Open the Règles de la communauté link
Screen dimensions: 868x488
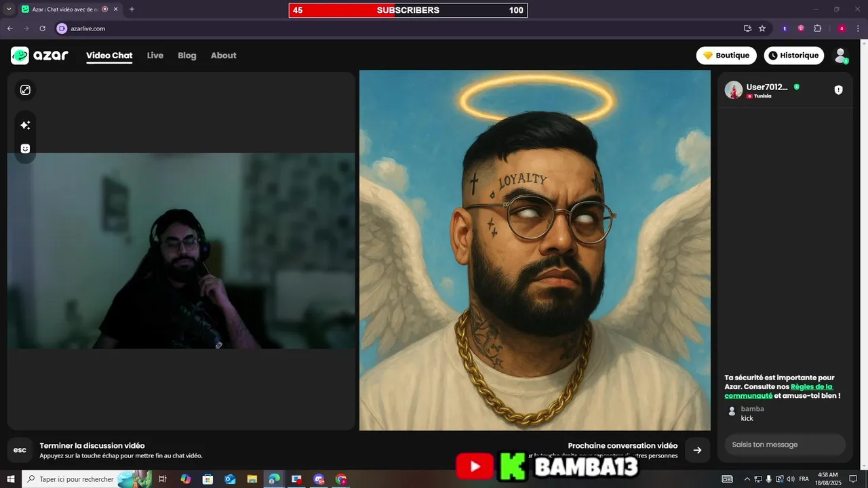(778, 391)
